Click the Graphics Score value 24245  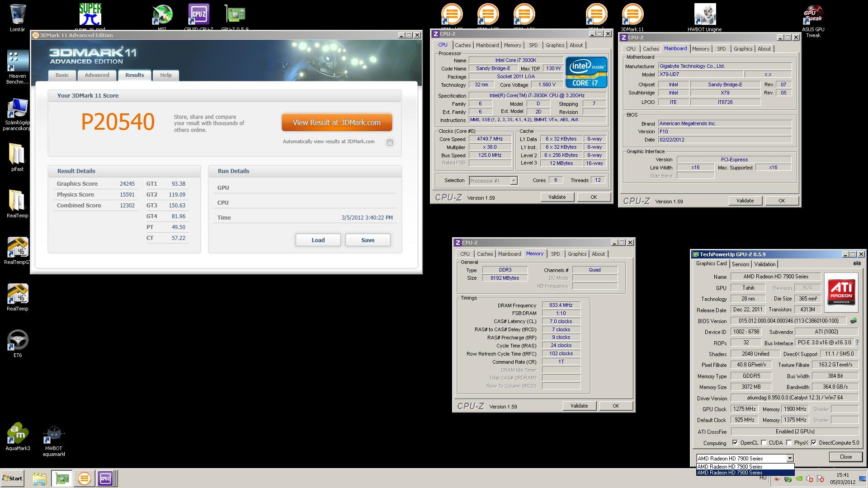127,184
